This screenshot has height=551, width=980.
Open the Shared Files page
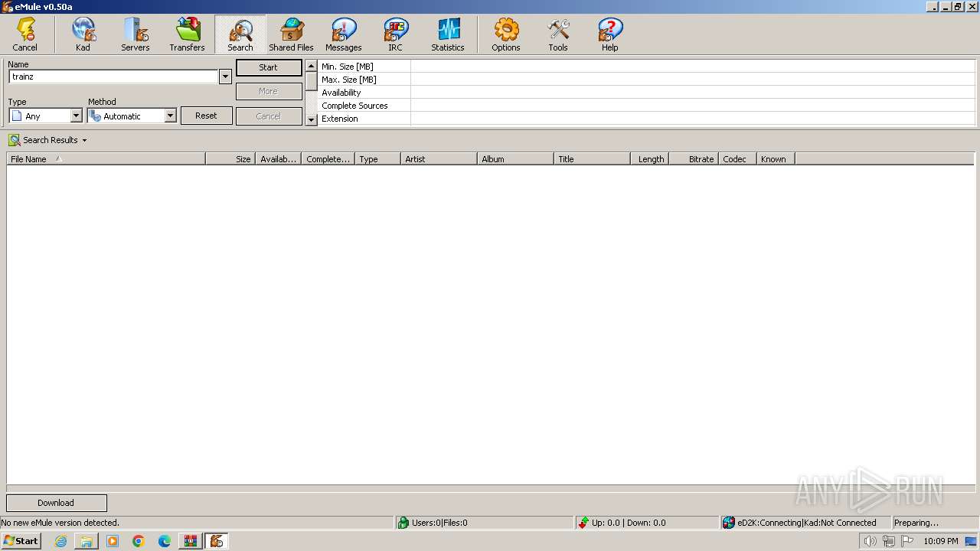tap(291, 34)
